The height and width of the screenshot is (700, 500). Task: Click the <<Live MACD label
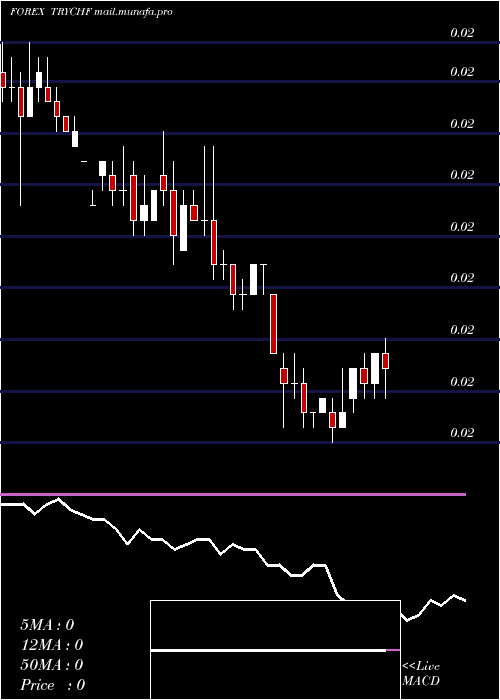point(421,673)
